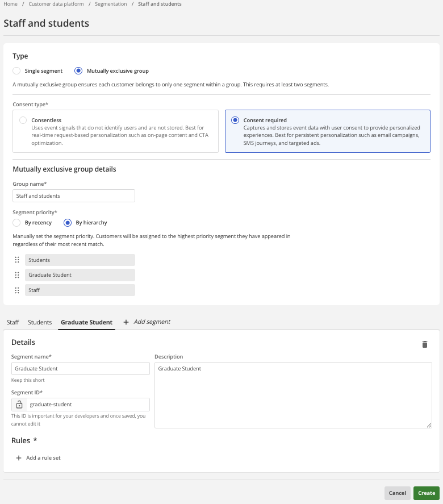Screen dimensions: 443x504
Task: Click the Consent type label
Action: (x=30, y=105)
